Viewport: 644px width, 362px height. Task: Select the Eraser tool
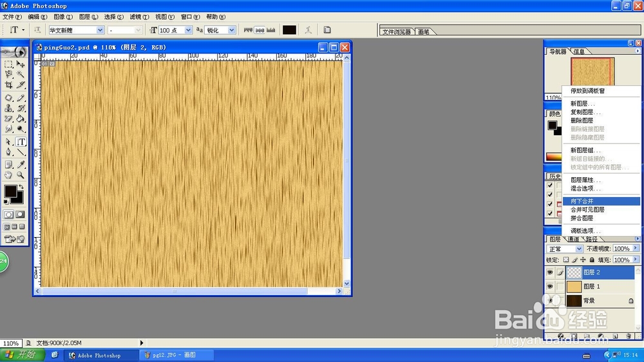pos(8,119)
